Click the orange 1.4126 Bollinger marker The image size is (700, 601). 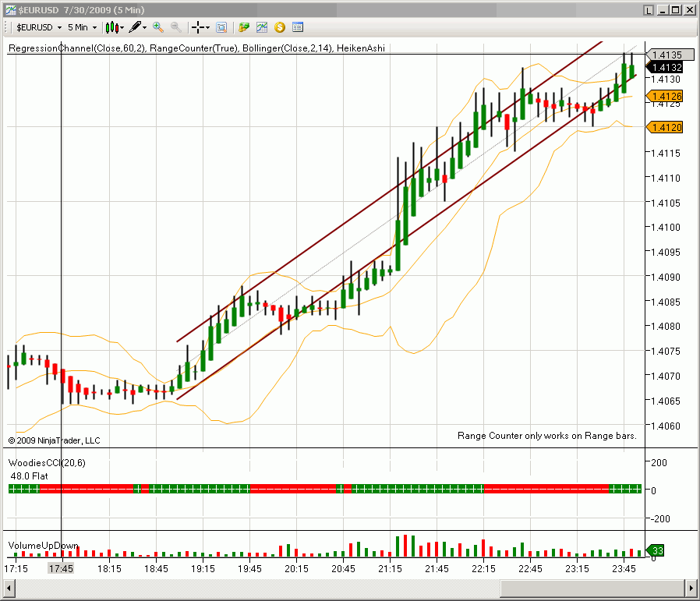pyautogui.click(x=665, y=97)
